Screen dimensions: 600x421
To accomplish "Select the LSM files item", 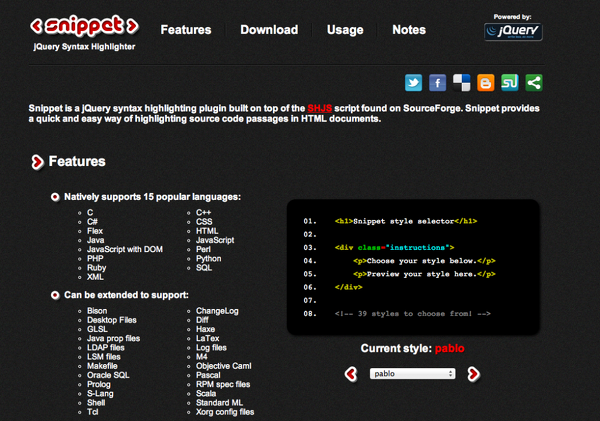I will [x=104, y=357].
